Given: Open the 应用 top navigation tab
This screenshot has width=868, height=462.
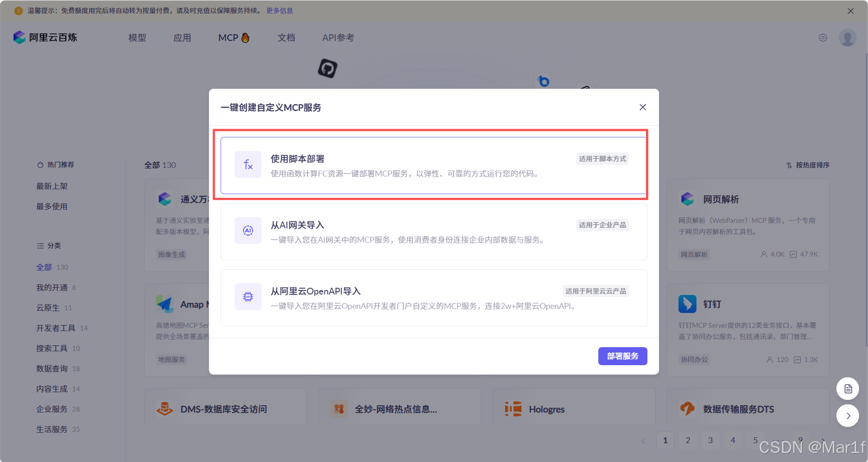Looking at the screenshot, I should pyautogui.click(x=182, y=38).
